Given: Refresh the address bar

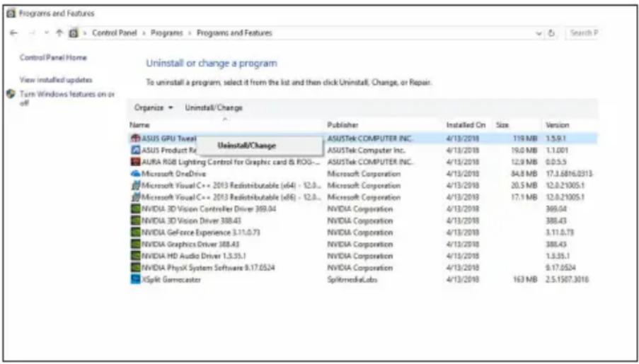Looking at the screenshot, I should tap(552, 33).
